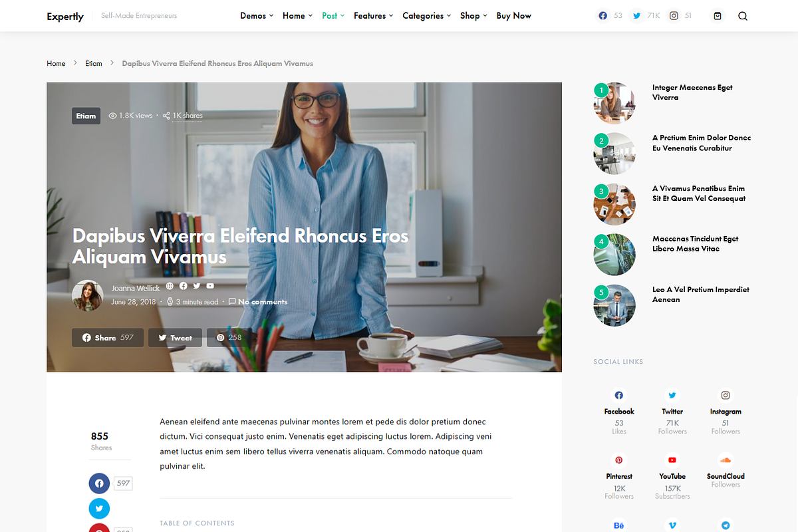Click the Facebook Share 597 button

coord(108,338)
